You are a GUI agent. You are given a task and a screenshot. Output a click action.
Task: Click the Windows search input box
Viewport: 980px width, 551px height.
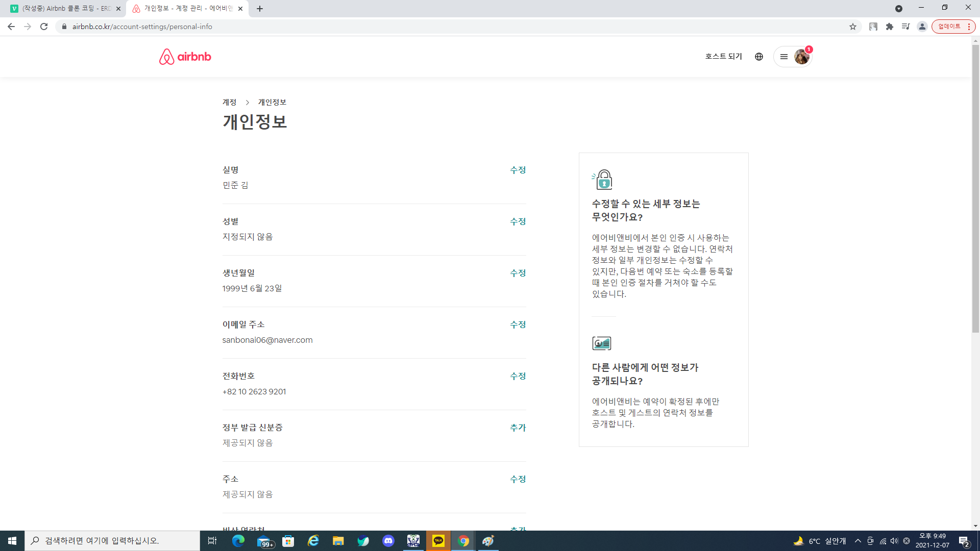click(x=112, y=541)
